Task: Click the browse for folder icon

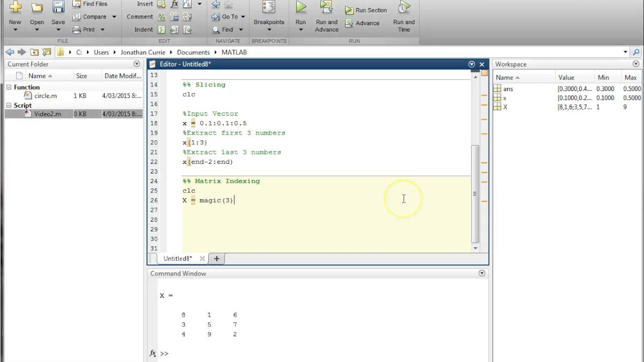Action: 47,52
